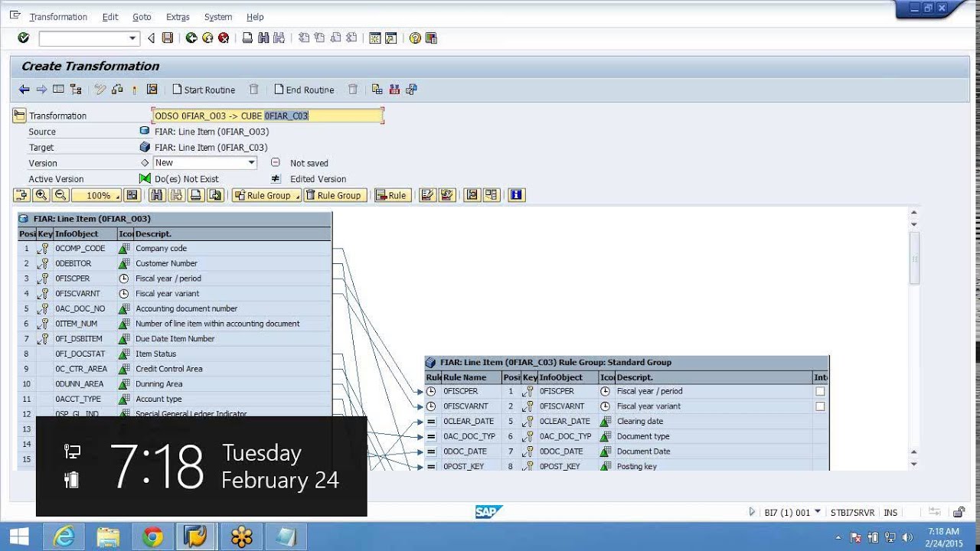Click into the Transformation name input field
This screenshot has height=551, width=980.
[268, 116]
